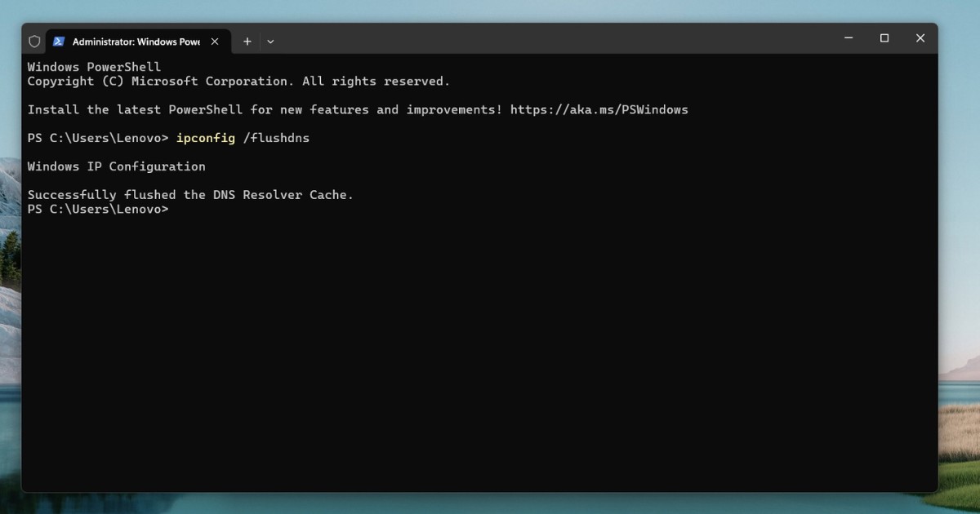This screenshot has width=980, height=514.
Task: Click the /flushdns argument text
Action: coord(278,138)
